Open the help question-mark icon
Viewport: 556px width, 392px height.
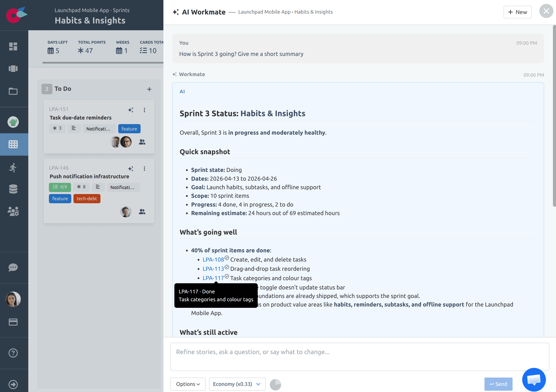click(13, 353)
